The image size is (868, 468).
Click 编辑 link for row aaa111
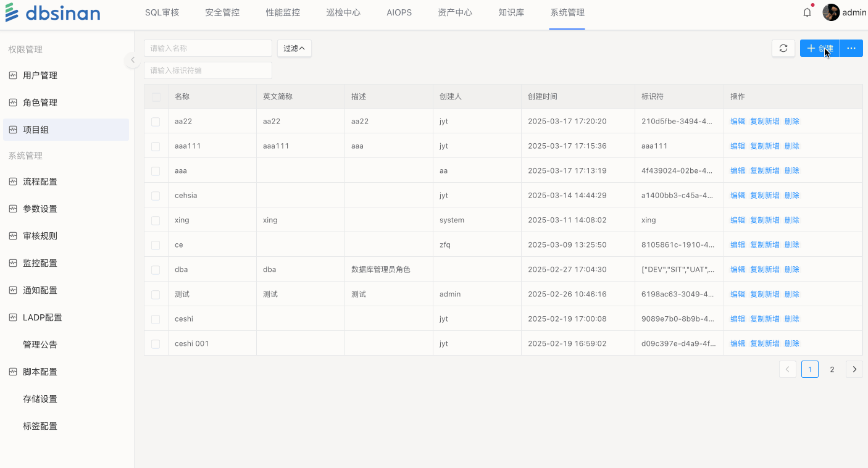point(737,146)
